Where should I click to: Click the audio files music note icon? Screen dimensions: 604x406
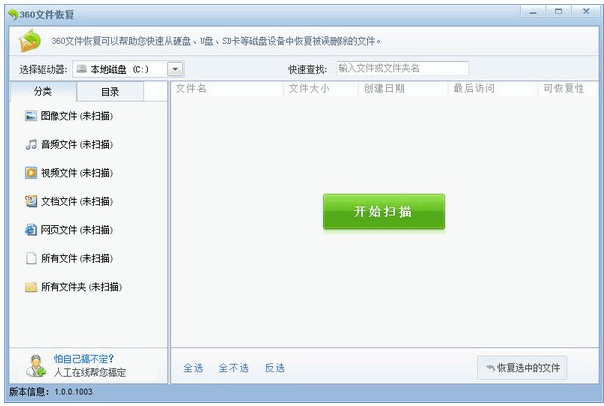tap(31, 144)
